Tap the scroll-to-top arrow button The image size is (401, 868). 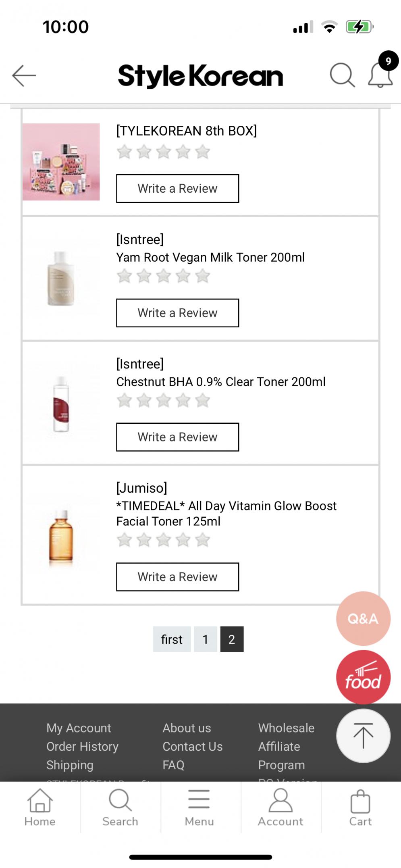point(363,736)
